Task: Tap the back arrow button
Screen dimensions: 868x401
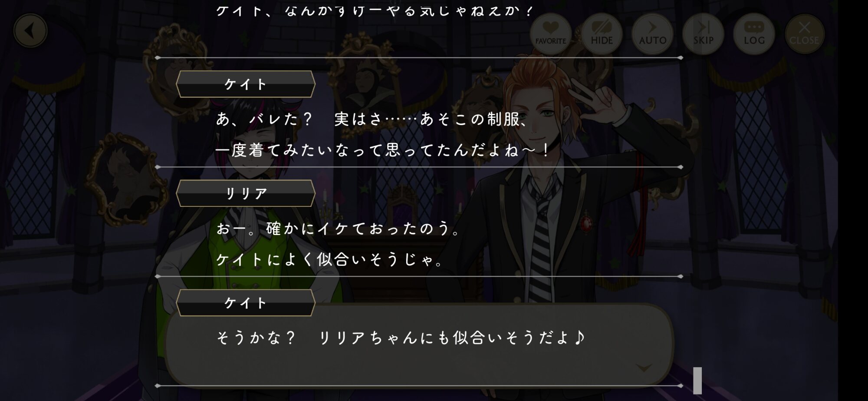Action: (30, 31)
